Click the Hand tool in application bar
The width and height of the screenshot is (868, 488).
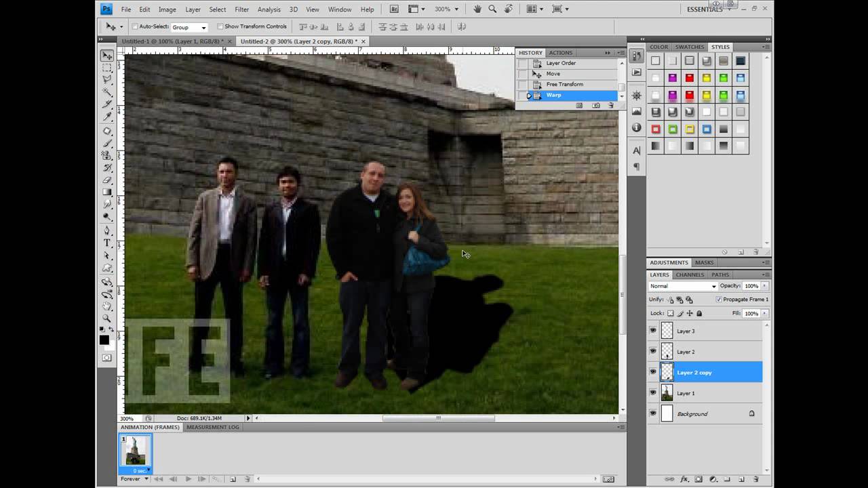coord(477,9)
